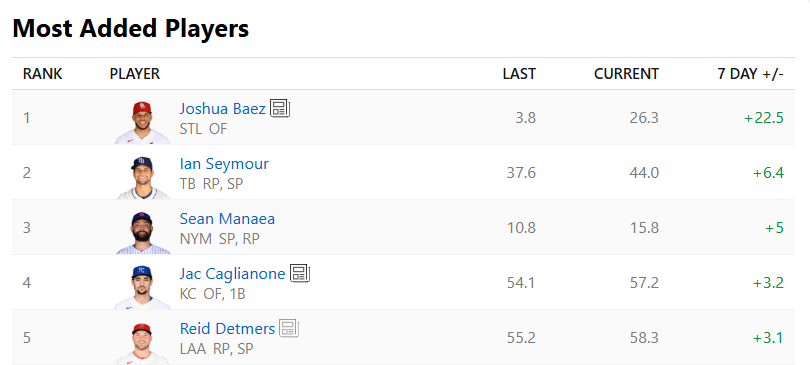This screenshot has width=810, height=365.
Task: Open the Jac Caglianone player link
Action: [232, 274]
